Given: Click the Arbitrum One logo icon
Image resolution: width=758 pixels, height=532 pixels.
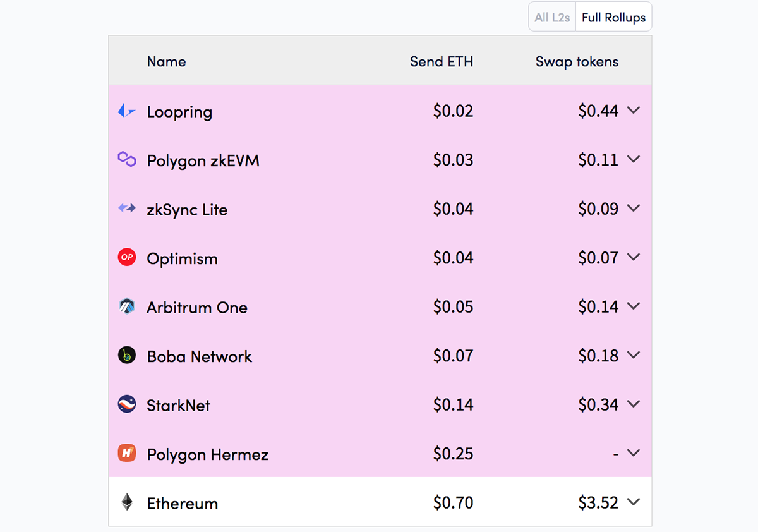Looking at the screenshot, I should pyautogui.click(x=127, y=306).
